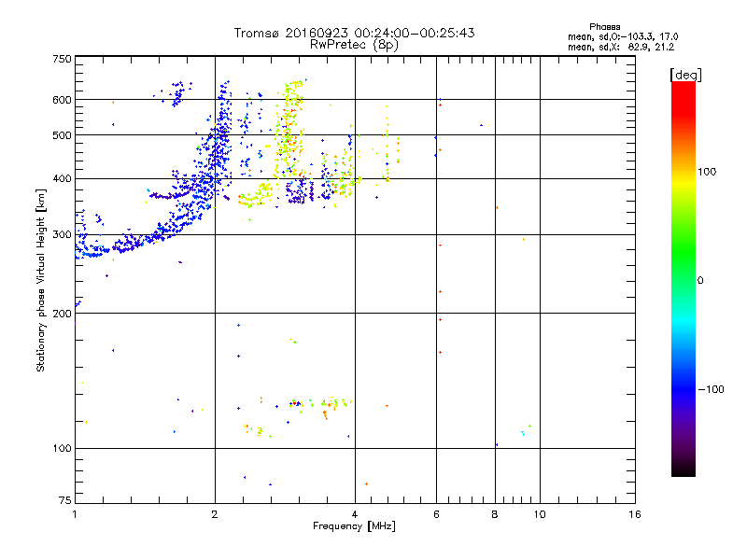
Task: Click the 'mean, sd,O:-103.3, 17.0' text
Action: pos(623,36)
